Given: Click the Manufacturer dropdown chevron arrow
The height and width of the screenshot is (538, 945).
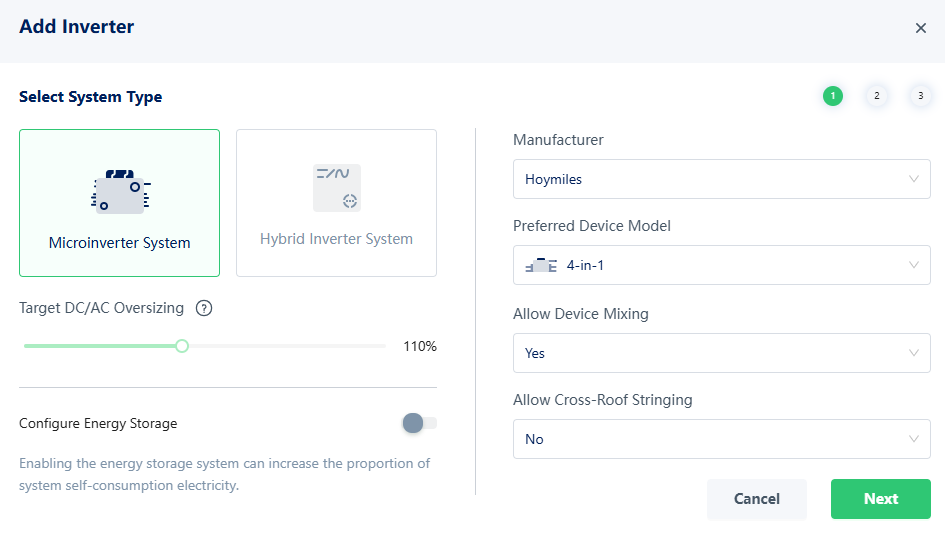Looking at the screenshot, I should (914, 179).
